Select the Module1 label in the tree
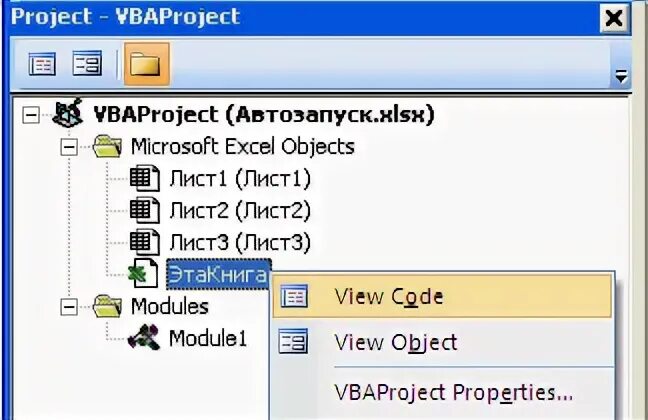The image size is (648, 420). pyautogui.click(x=208, y=338)
